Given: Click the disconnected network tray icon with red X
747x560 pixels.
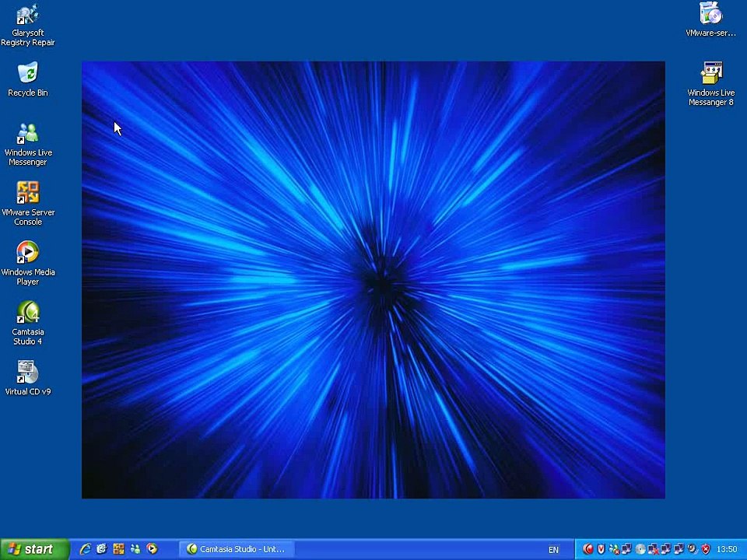Looking at the screenshot, I should click(653, 550).
